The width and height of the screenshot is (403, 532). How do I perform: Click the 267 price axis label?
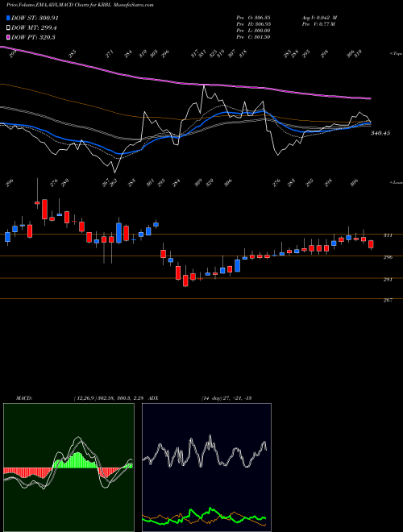tap(388, 300)
